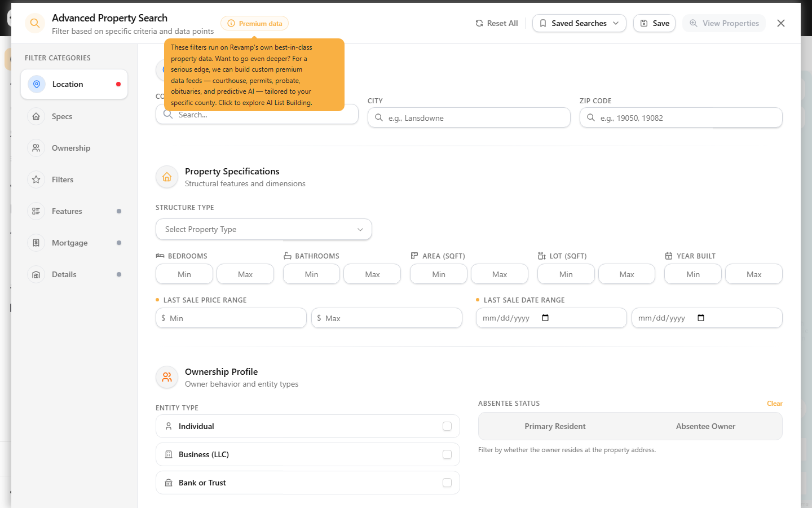Click the Bathrooms bath icon

pyautogui.click(x=288, y=256)
